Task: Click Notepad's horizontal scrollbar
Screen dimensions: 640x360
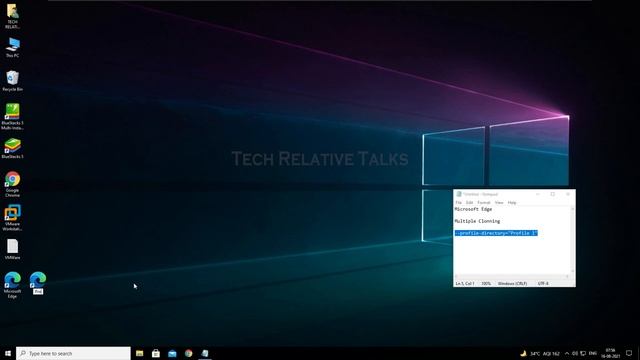Action: click(512, 277)
